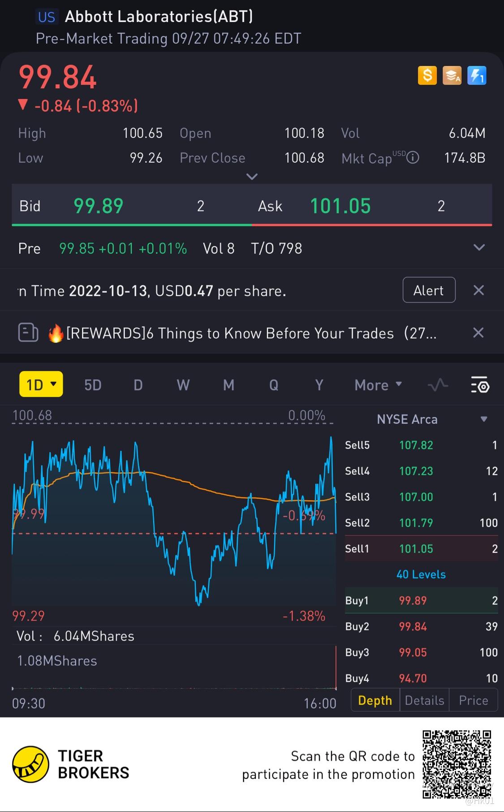Screen dimensions: 504x812
Task: Tap the orange dollar sign icon
Action: 427,75
